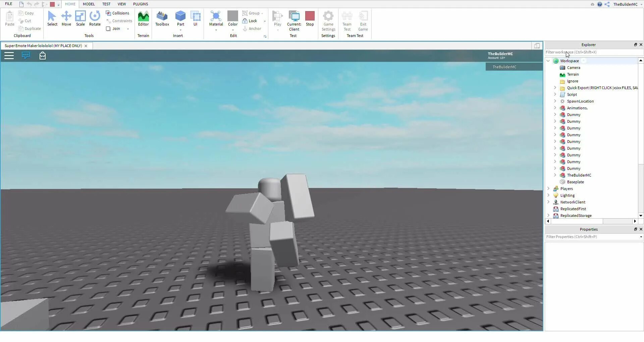Viewport: 644px width, 342px height.
Task: Open the in-game chat icon
Action: (x=26, y=55)
